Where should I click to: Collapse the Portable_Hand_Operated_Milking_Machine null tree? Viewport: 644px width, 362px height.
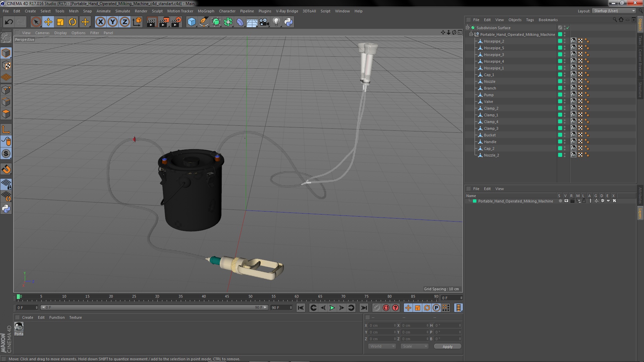tap(471, 34)
